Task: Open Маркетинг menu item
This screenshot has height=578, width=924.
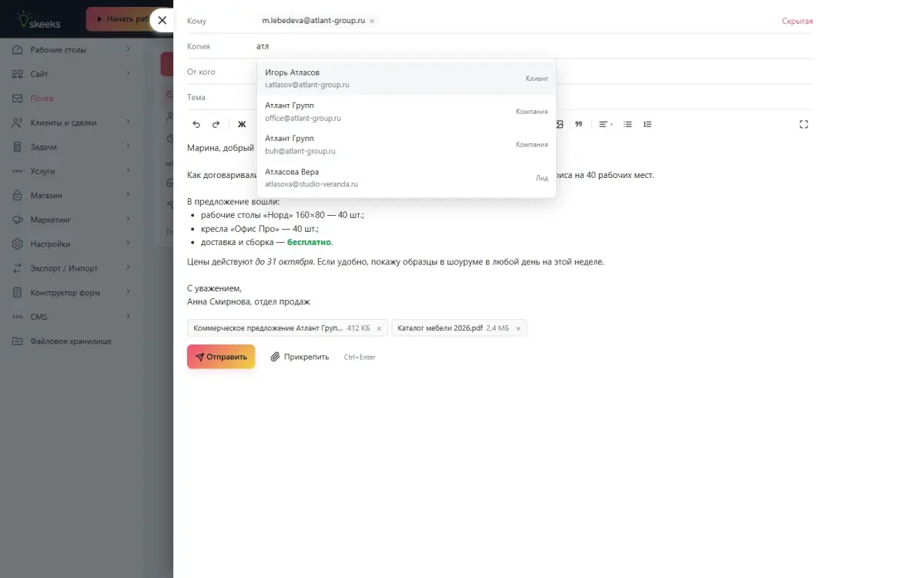Action: coord(71,220)
